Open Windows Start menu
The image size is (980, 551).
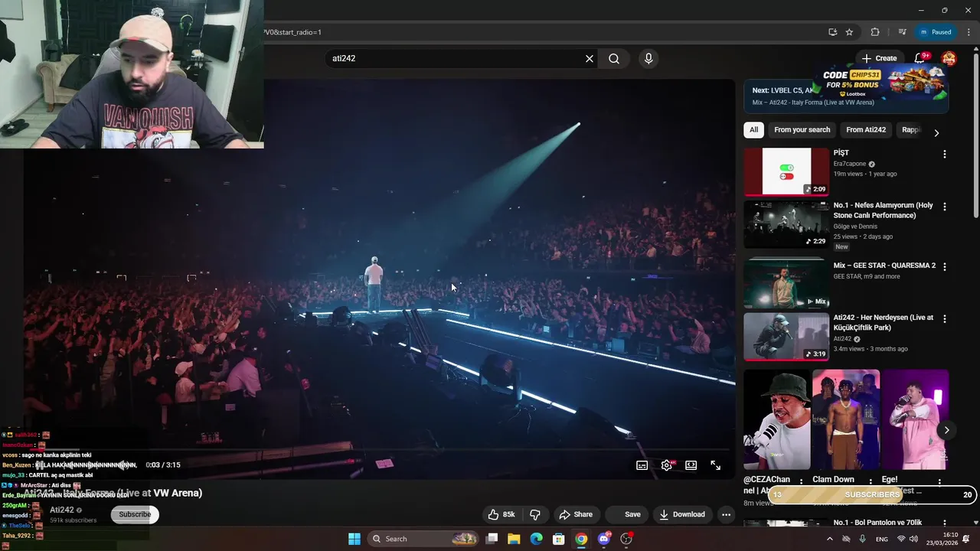point(354,539)
